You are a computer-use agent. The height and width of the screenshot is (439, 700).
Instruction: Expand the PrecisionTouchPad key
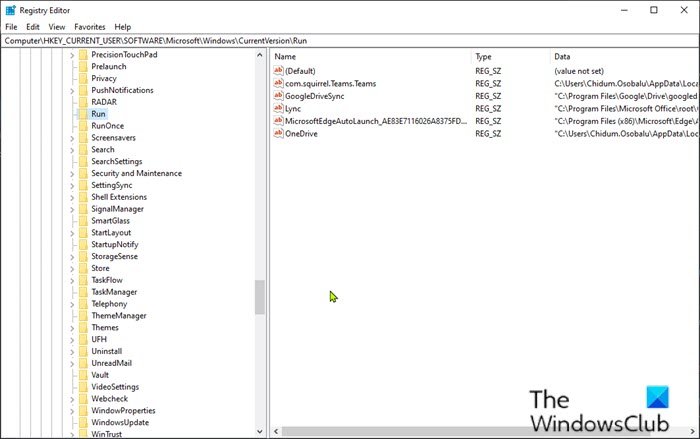pyautogui.click(x=72, y=55)
